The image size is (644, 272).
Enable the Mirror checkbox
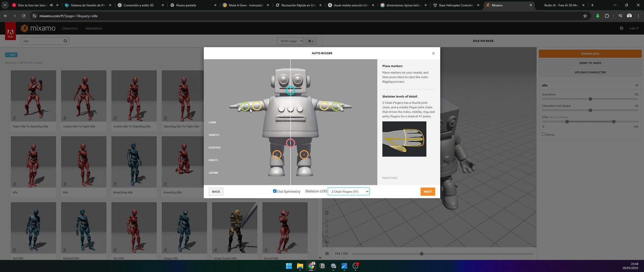pos(543,134)
